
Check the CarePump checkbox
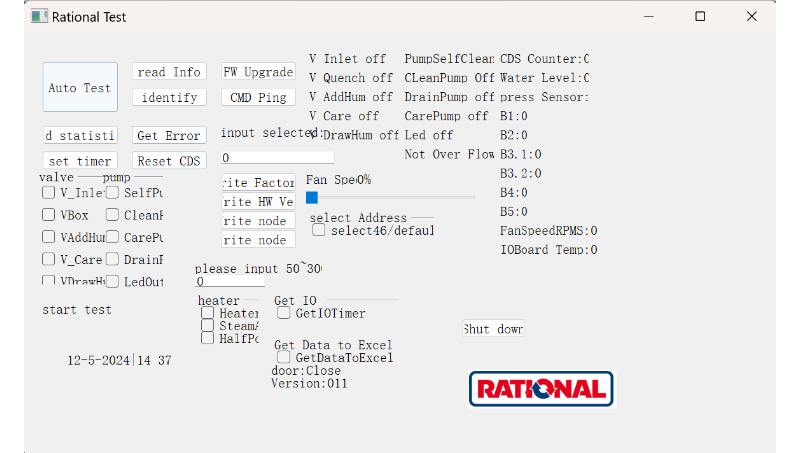(113, 237)
